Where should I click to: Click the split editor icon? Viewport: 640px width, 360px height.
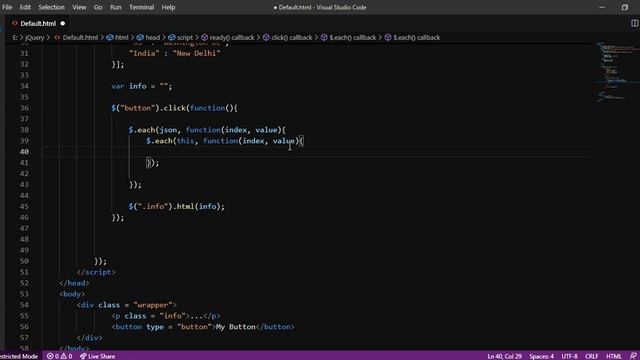(634, 23)
